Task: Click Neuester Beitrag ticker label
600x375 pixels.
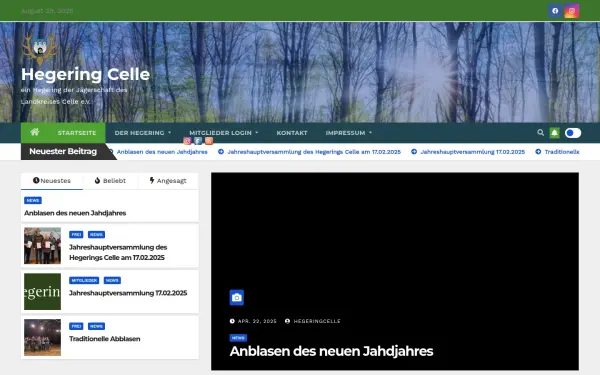Action: tap(63, 152)
